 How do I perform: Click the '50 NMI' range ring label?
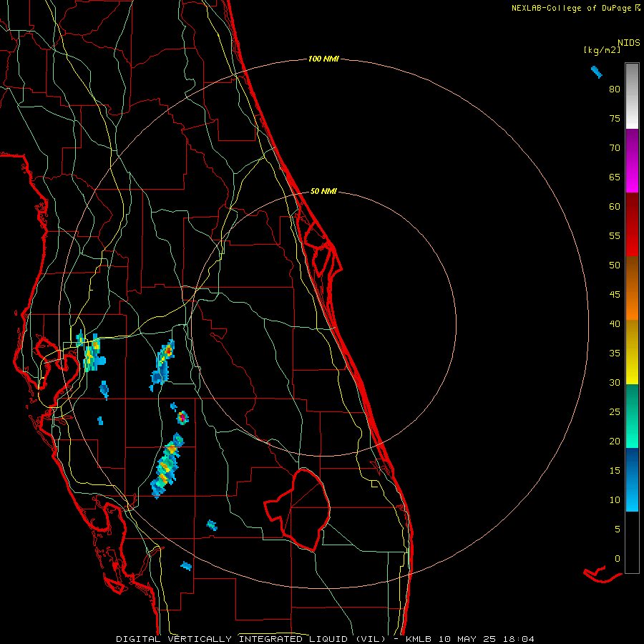pyautogui.click(x=323, y=191)
